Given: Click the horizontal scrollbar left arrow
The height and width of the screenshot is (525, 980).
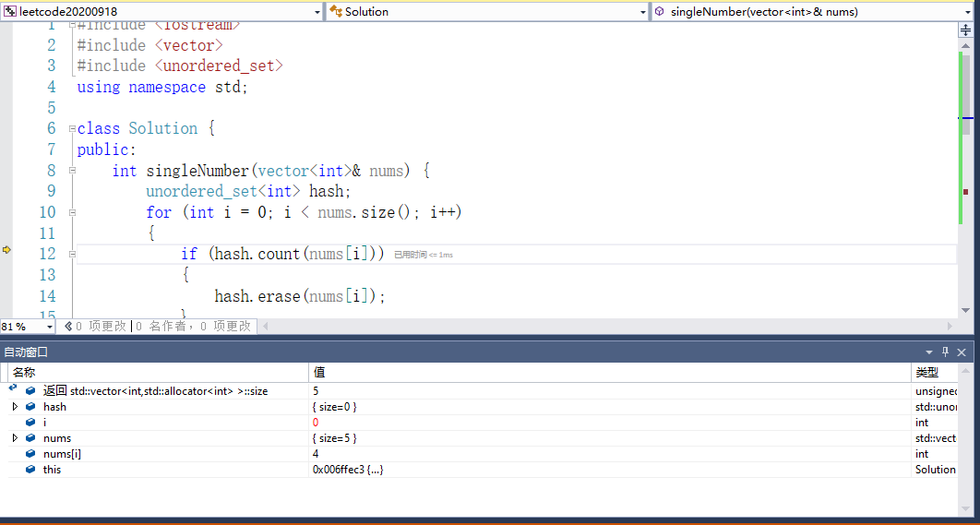Looking at the screenshot, I should pyautogui.click(x=265, y=327).
